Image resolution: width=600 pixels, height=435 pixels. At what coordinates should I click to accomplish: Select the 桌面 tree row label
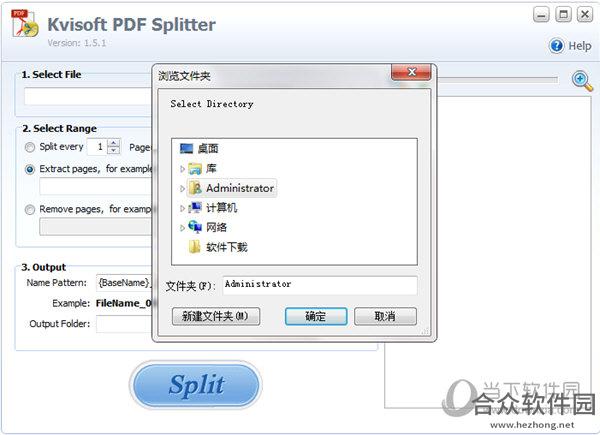click(208, 148)
